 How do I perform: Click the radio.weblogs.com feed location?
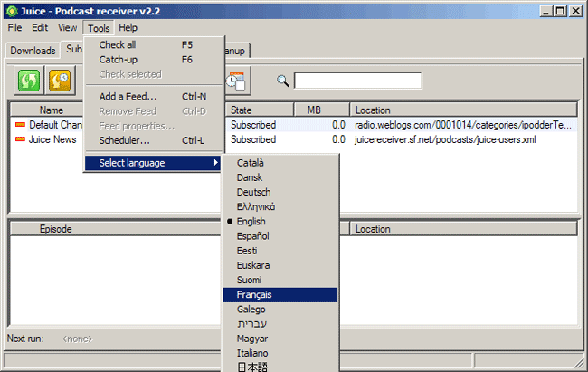pyautogui.click(x=463, y=125)
